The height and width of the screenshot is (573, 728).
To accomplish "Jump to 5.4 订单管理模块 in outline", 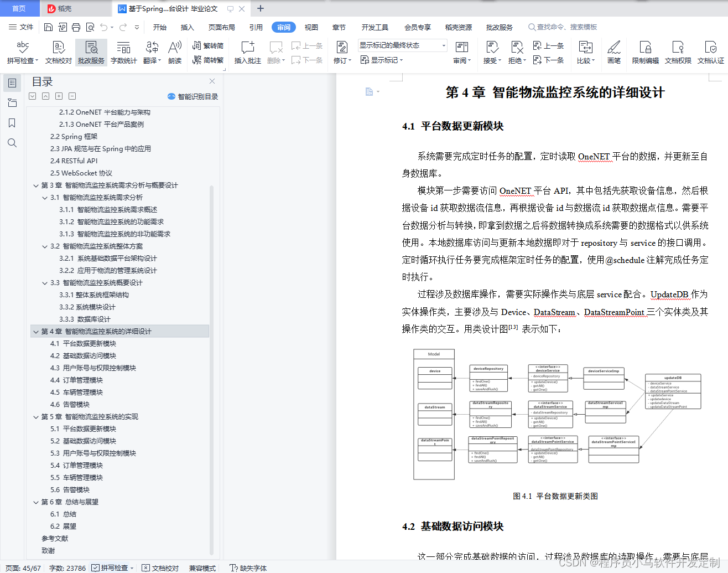I will (x=76, y=466).
